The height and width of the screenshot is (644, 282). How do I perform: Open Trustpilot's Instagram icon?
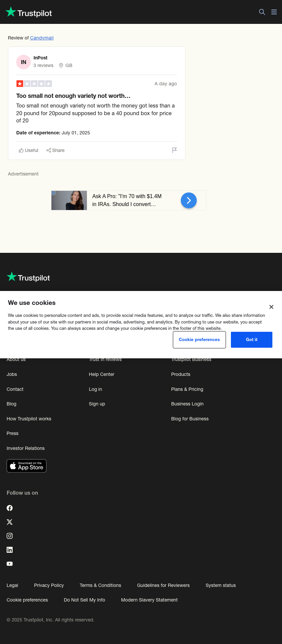[x=10, y=536]
